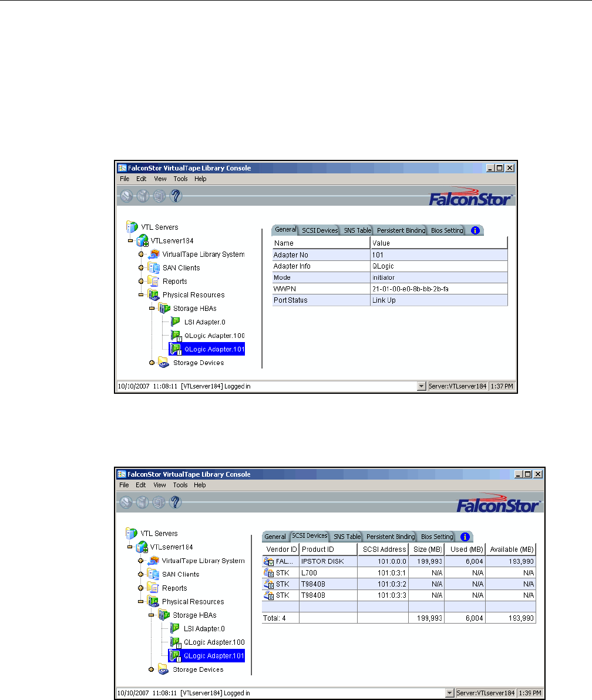The image size is (592, 700).
Task: Click the QLogic Adapter.100 icon in the upper tree
Action: (x=176, y=336)
